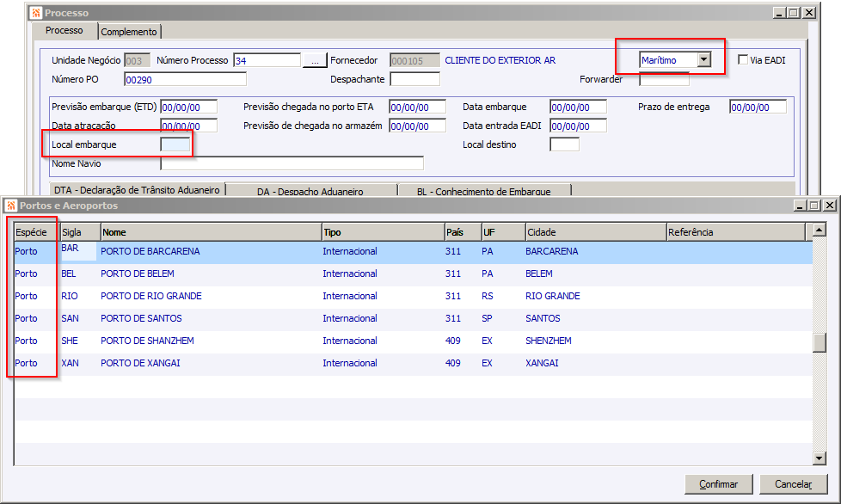Click the Número Processo input field

click(267, 60)
